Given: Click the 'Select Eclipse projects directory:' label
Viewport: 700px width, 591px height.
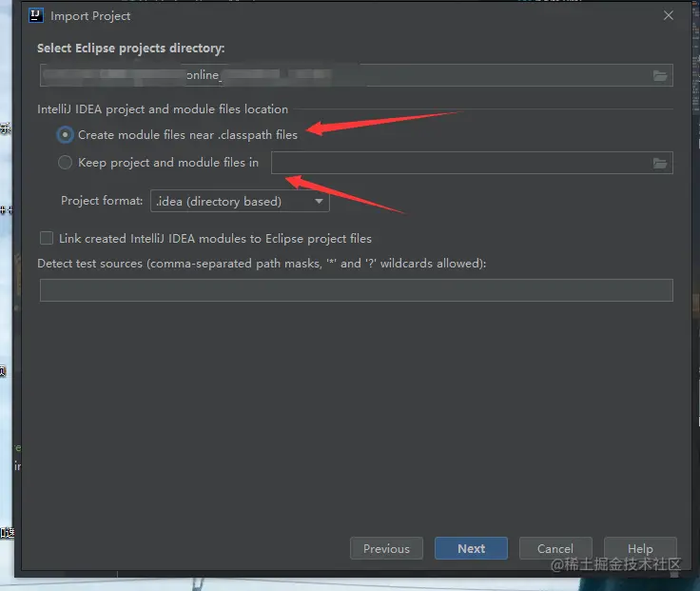Looking at the screenshot, I should point(131,49).
